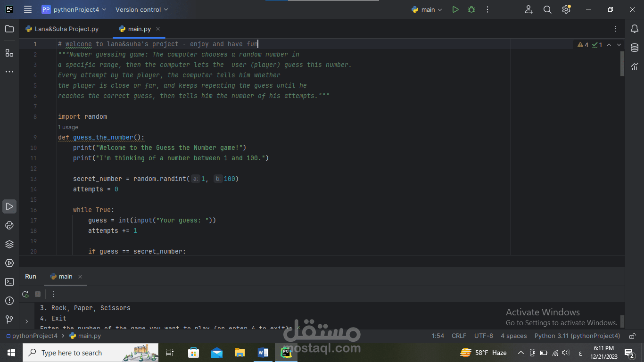Open the Problems tool window

(x=9, y=301)
